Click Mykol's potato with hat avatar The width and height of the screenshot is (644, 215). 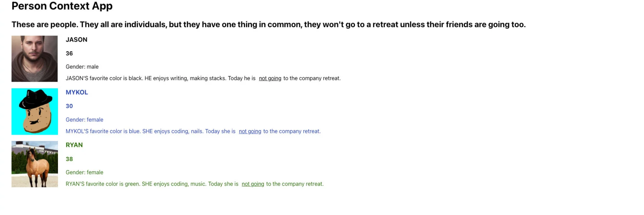[x=34, y=111]
